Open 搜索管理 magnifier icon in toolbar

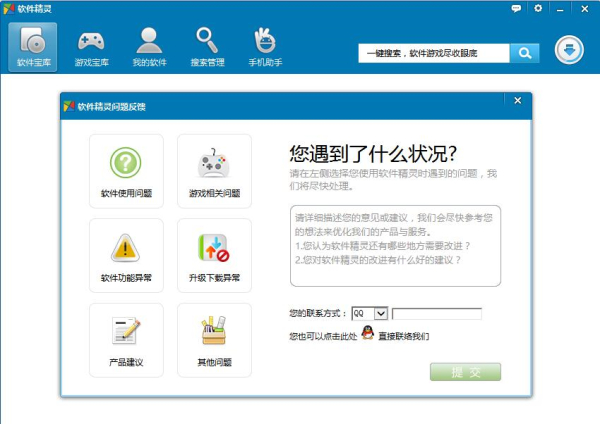point(207,47)
